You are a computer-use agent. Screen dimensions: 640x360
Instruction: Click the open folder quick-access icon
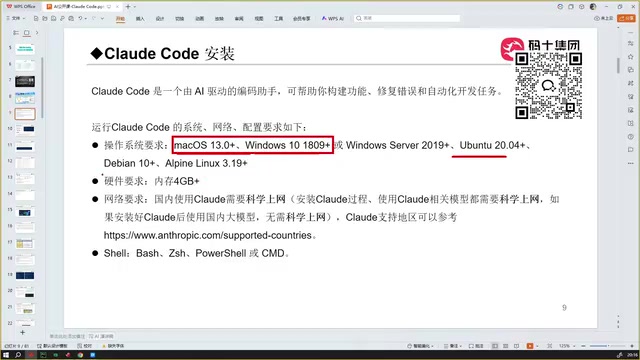(x=44, y=18)
